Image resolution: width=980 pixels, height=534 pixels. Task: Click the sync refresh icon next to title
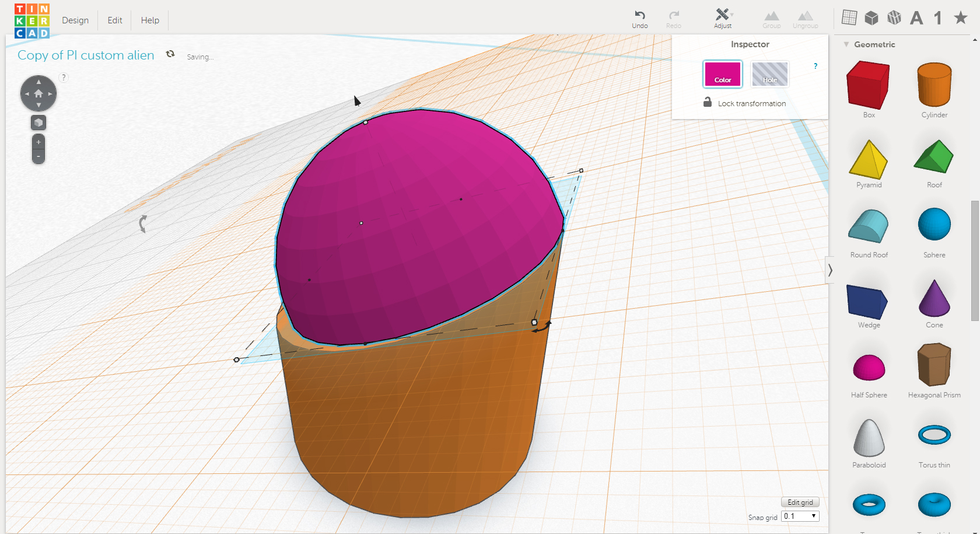point(170,54)
